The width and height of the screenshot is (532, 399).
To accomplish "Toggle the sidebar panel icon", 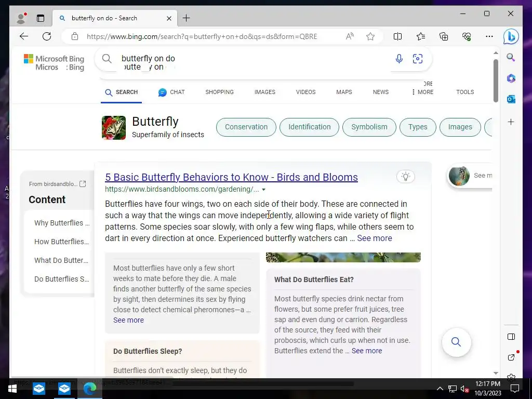I will tap(511, 337).
